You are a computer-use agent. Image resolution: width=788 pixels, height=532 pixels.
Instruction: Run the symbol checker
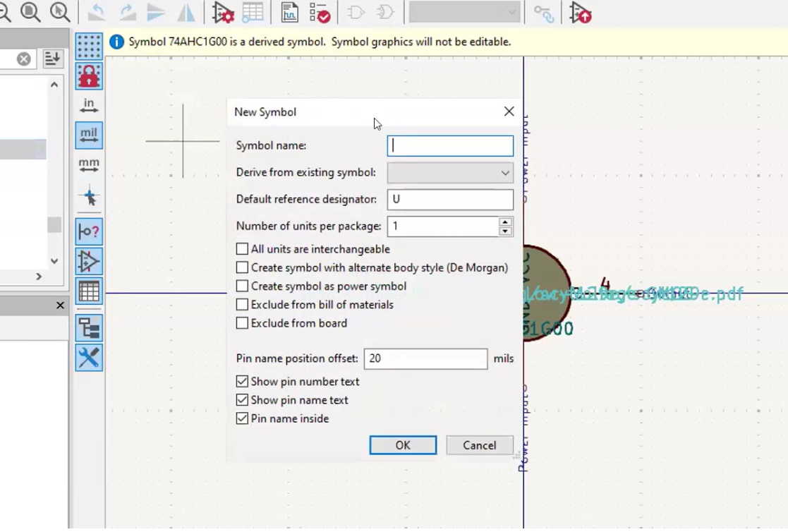point(320,13)
